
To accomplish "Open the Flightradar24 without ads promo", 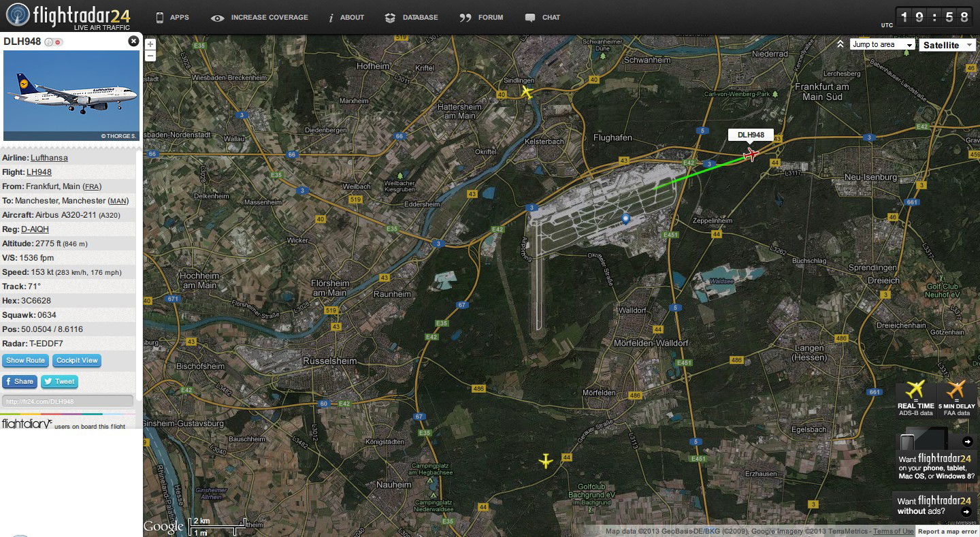I will coord(934,506).
